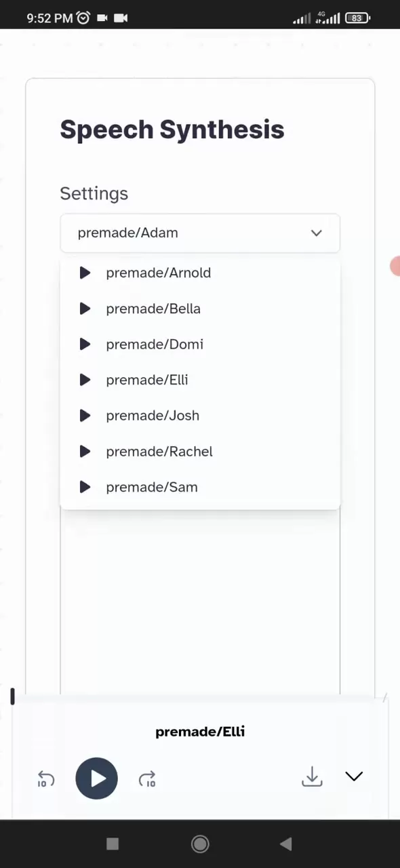The image size is (400, 868).
Task: Play the premade/Bella voice preview
Action: [85, 309]
